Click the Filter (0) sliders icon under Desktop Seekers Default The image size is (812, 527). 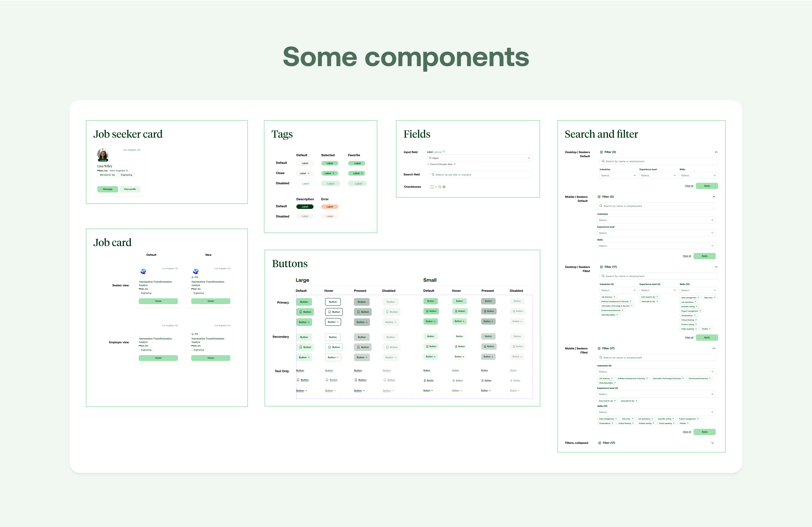[601, 152]
